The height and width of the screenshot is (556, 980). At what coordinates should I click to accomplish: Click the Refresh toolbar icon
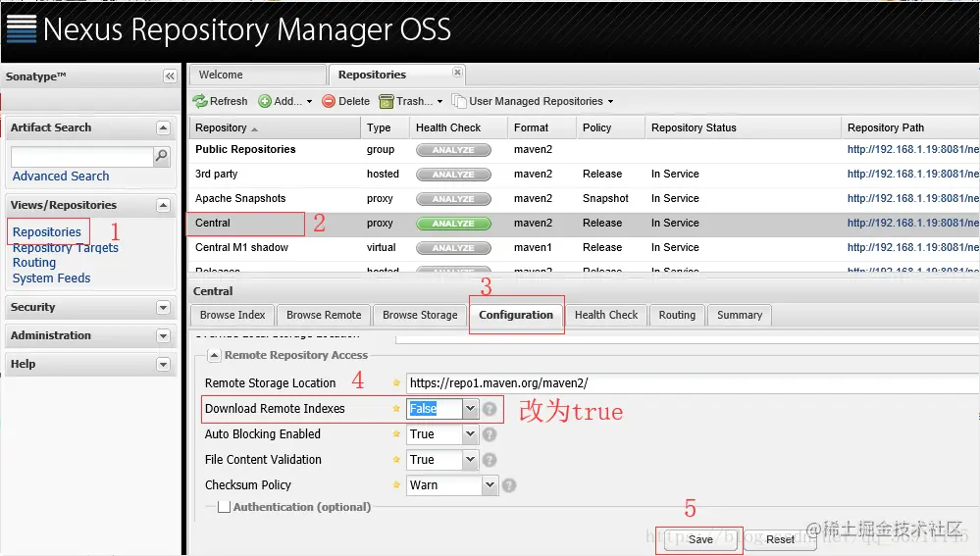click(x=200, y=101)
